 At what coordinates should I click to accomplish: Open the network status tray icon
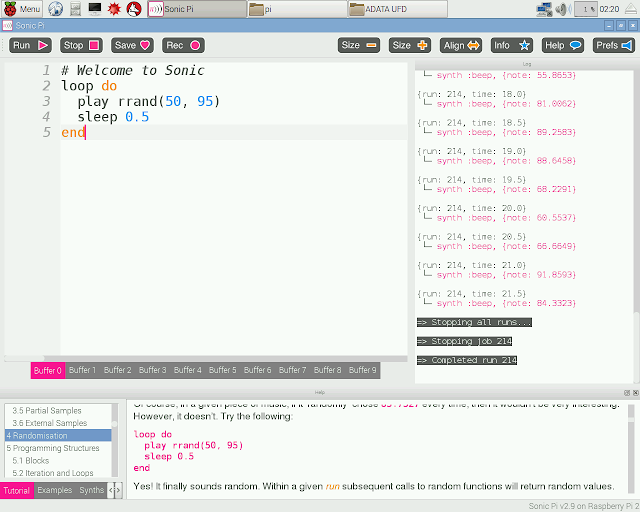coord(544,9)
